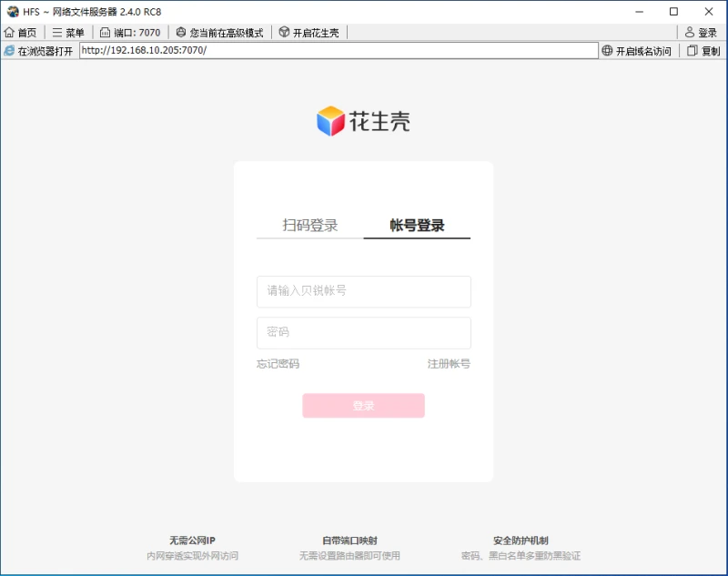
Task: Maximize the HFS window
Action: (x=673, y=12)
